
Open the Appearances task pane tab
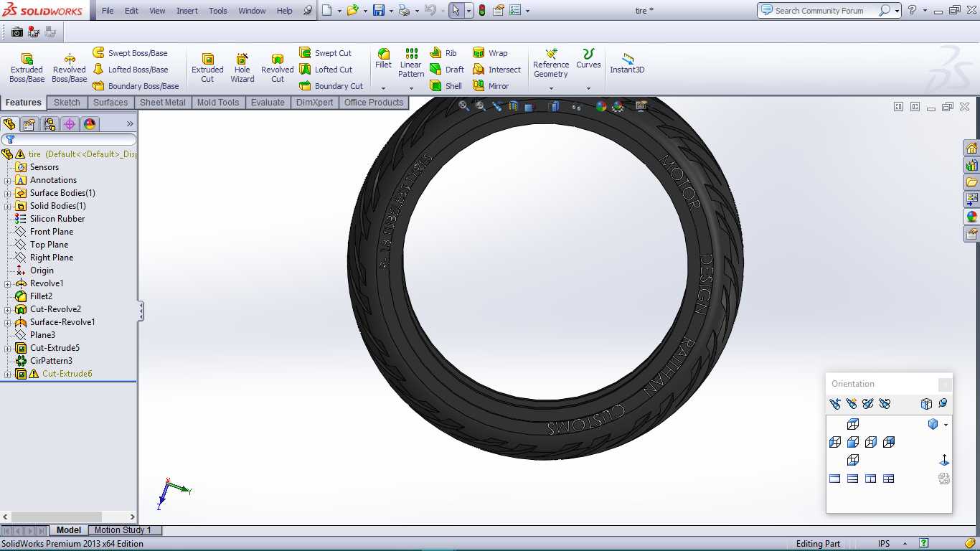coord(972,217)
